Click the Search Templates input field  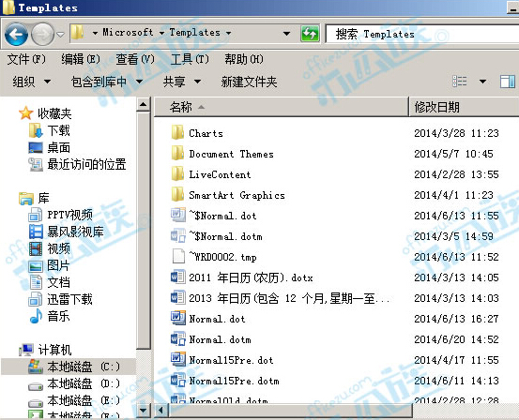tap(422, 34)
